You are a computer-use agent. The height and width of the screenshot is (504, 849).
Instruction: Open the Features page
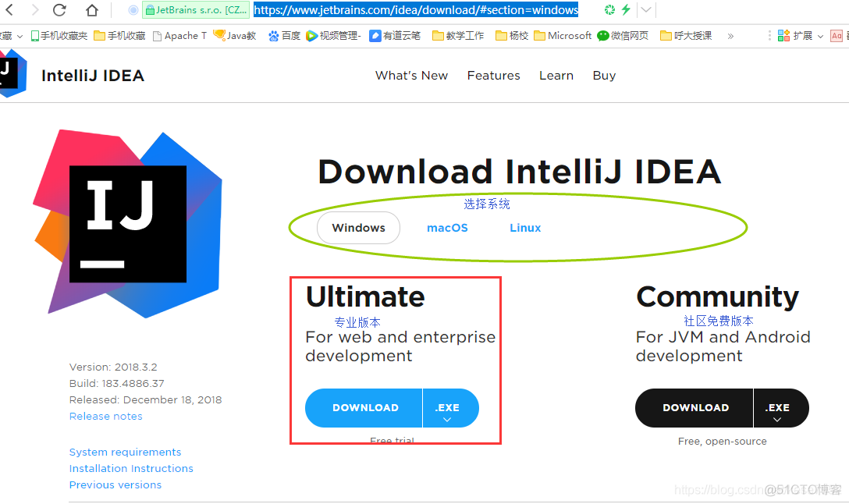(493, 76)
